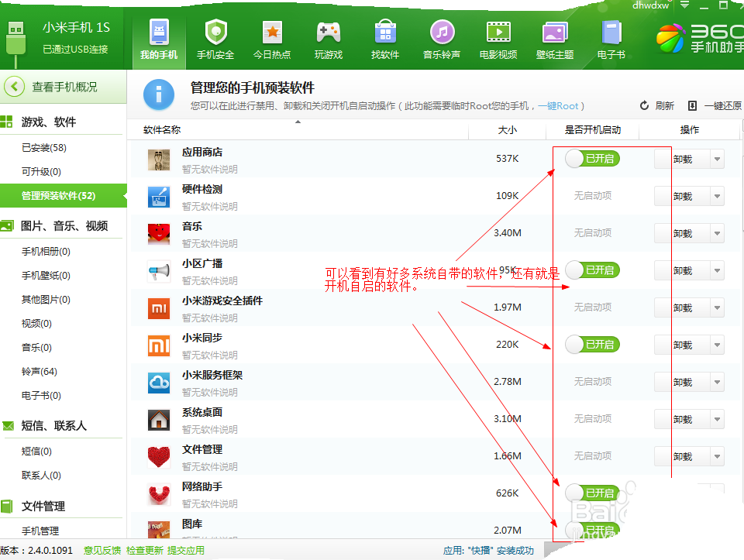Image resolution: width=744 pixels, height=560 pixels.
Task: Open 短信(0) in sidebar
Action: click(36, 451)
